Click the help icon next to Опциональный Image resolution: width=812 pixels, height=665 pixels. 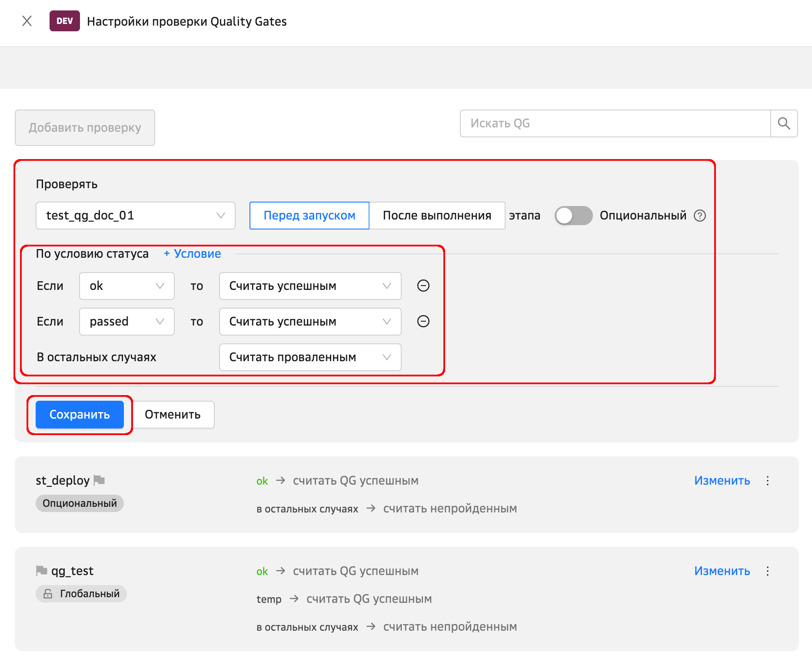coord(699,216)
